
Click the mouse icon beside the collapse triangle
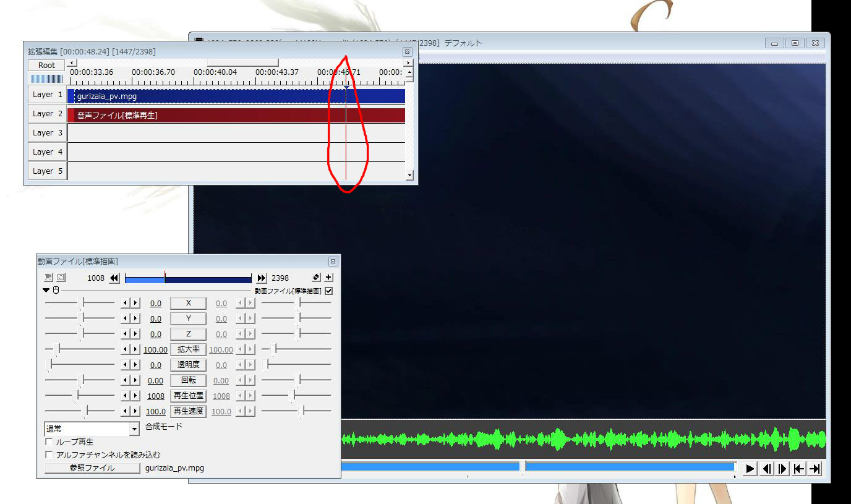click(56, 290)
